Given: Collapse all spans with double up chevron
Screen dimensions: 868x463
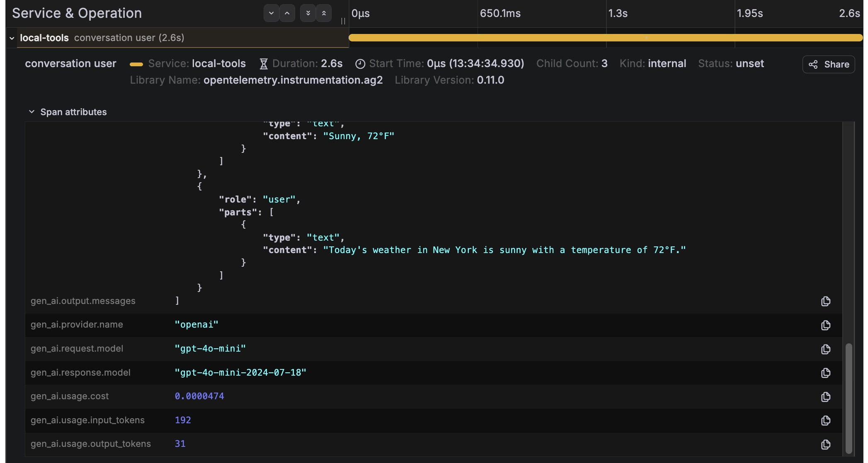Looking at the screenshot, I should (324, 13).
